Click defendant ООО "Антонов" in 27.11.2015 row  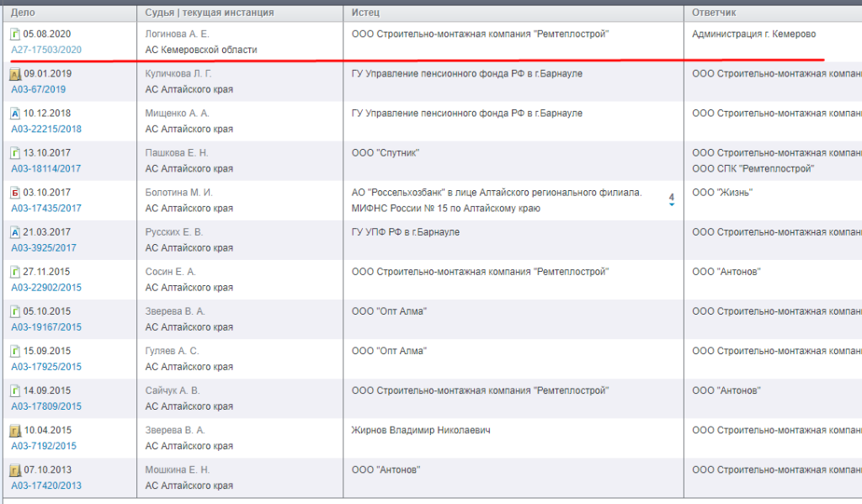pos(726,272)
